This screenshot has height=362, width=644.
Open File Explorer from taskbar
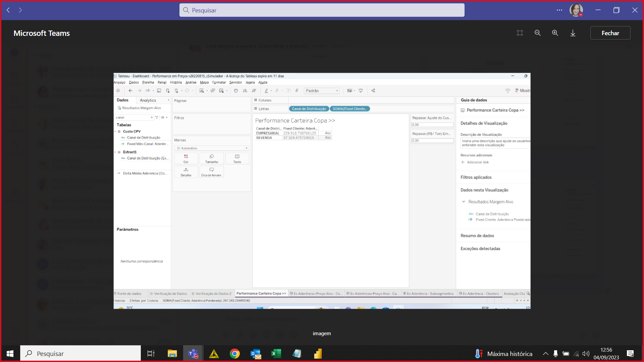[x=172, y=354]
